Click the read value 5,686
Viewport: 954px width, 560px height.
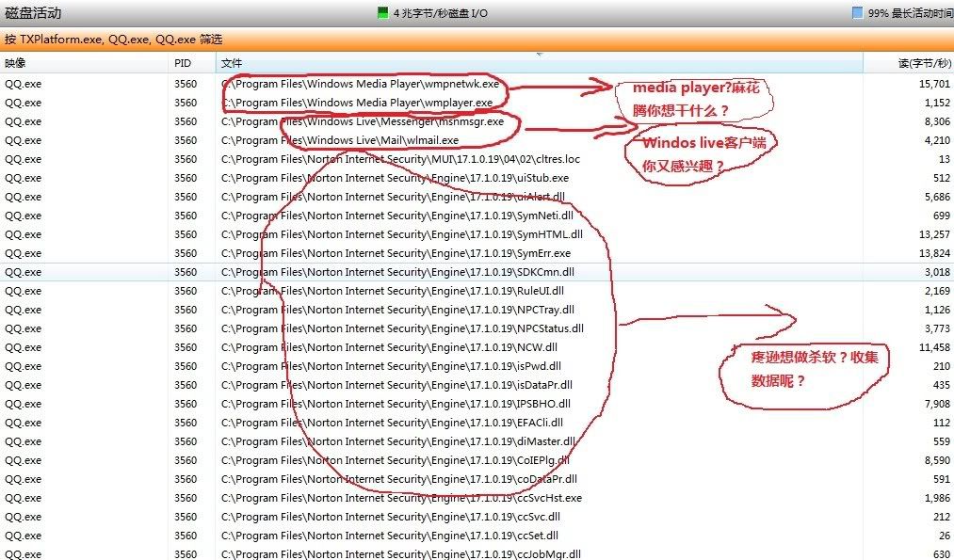click(x=938, y=197)
